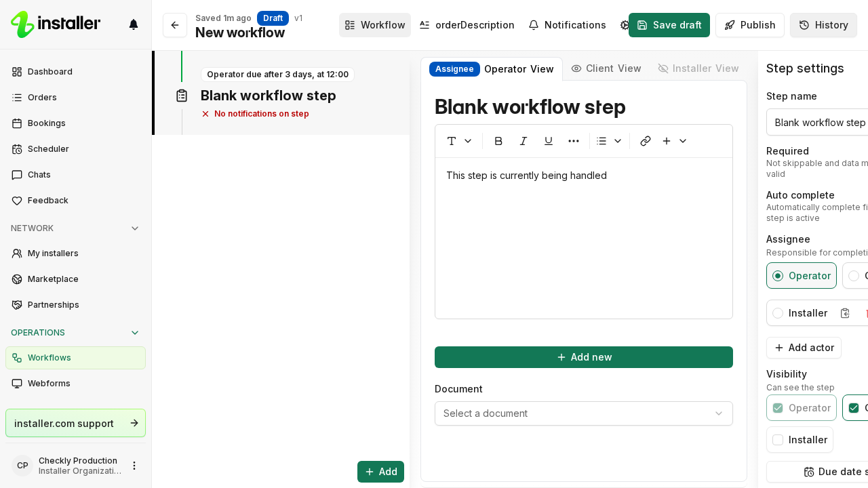Click the copy icon next to Installer assignee
Image resolution: width=868 pixels, height=488 pixels.
coord(845,313)
